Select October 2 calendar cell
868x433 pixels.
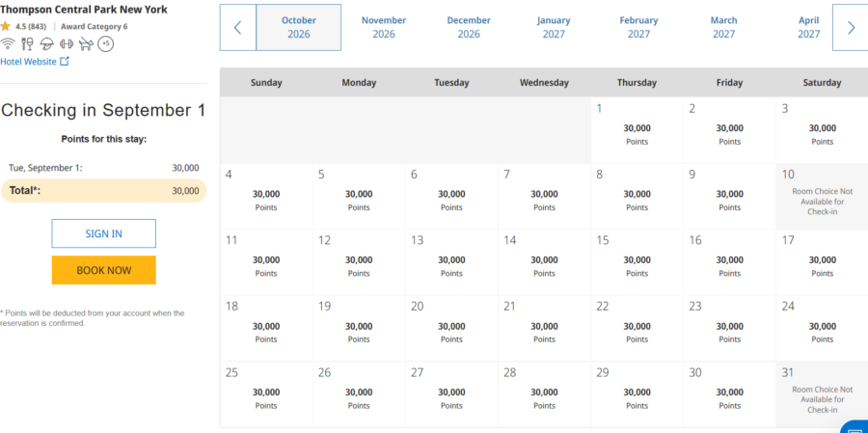(x=730, y=130)
